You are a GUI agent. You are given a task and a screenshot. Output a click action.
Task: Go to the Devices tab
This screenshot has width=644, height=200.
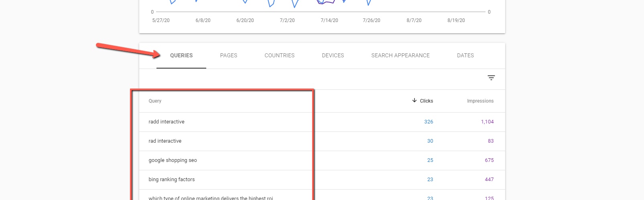pos(333,56)
